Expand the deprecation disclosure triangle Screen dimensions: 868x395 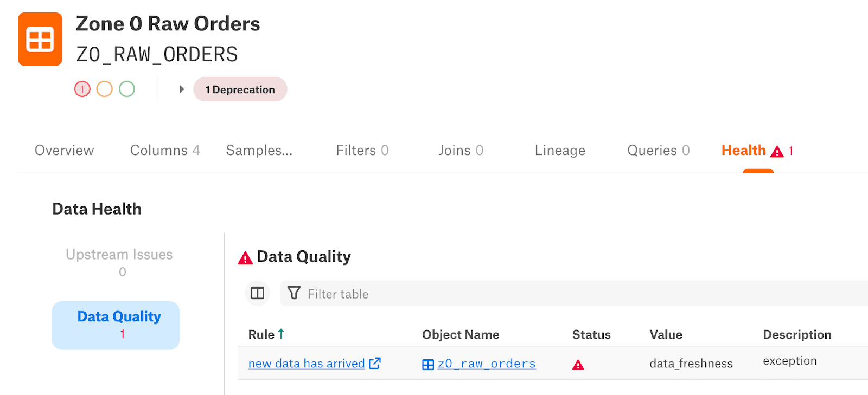pos(182,89)
